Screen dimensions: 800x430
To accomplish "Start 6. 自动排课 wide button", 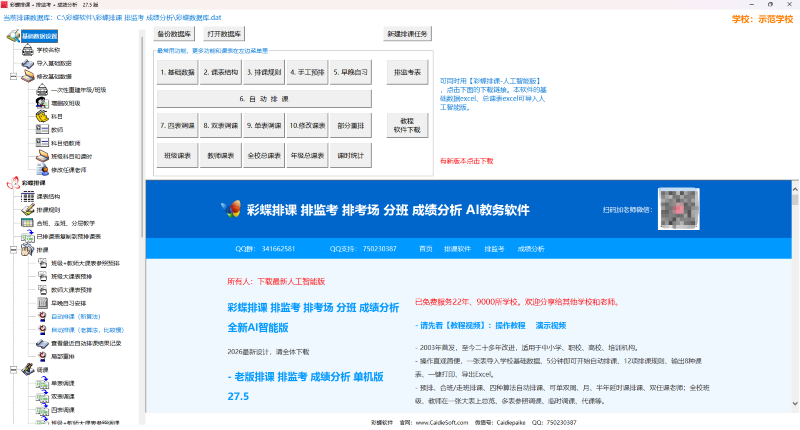I will point(264,99).
